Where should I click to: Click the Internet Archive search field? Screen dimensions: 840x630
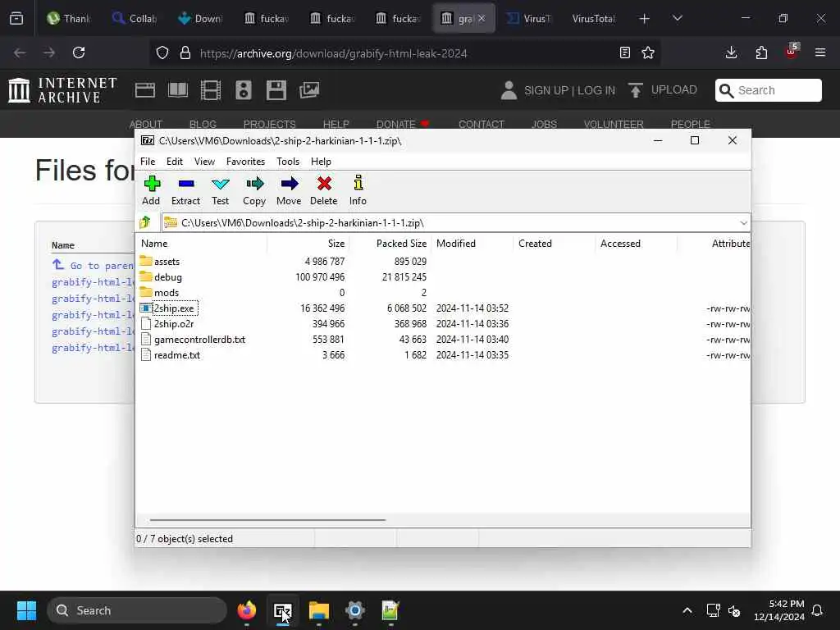pyautogui.click(x=768, y=90)
